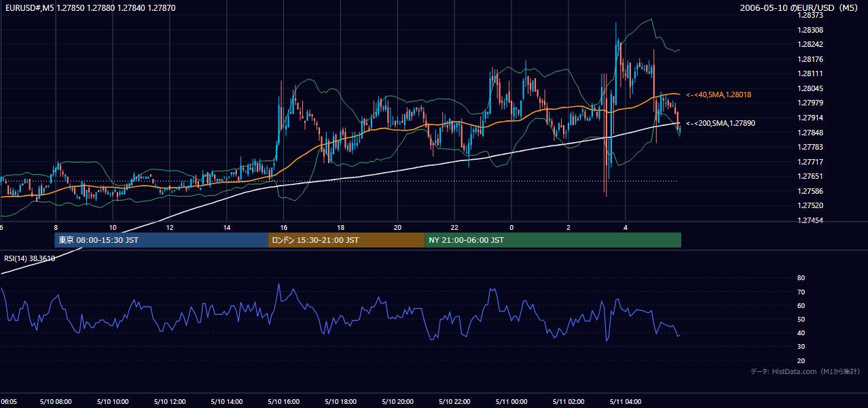868x408 pixels.
Task: Click the 5/11 04:00 date label
Action: click(626, 402)
